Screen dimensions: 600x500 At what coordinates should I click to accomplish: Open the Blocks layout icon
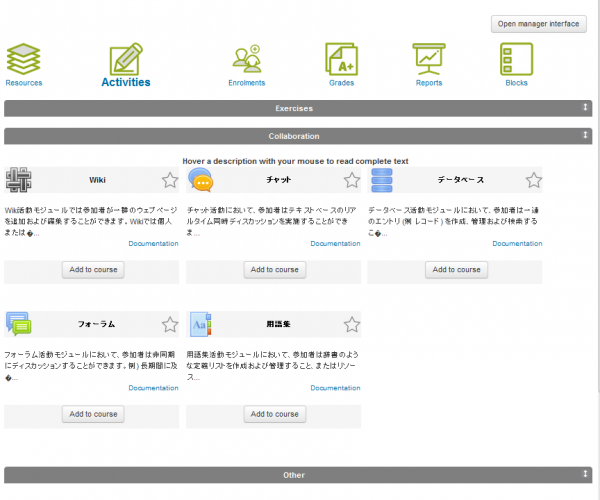point(516,59)
